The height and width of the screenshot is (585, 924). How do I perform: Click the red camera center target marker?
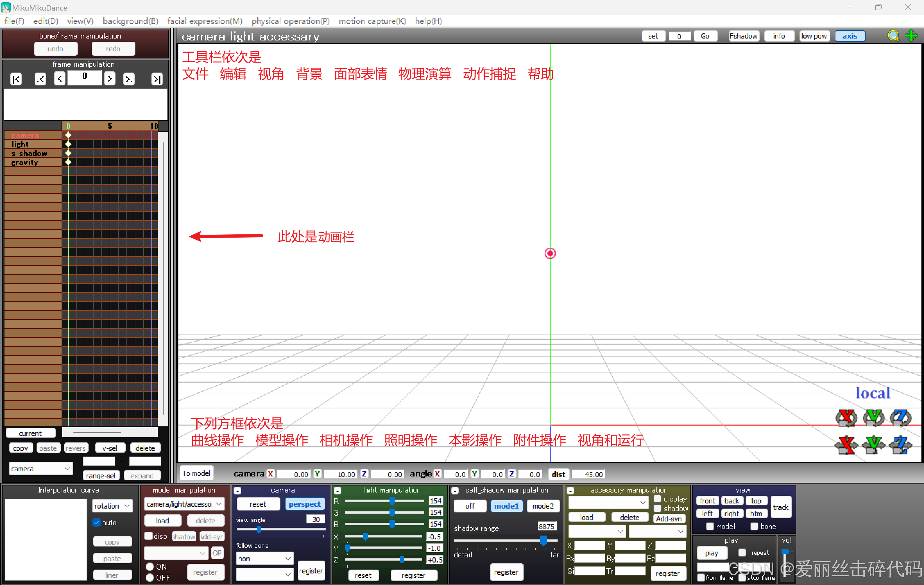[550, 254]
